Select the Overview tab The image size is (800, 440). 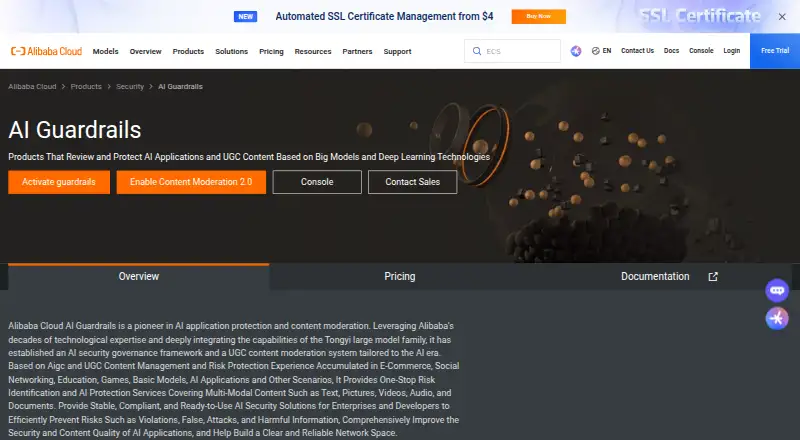pos(139,277)
